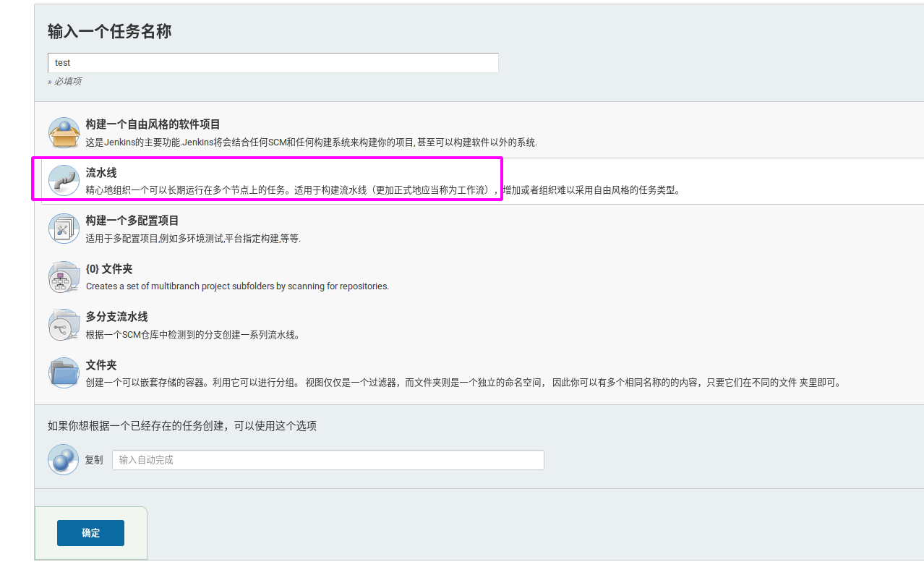This screenshot has height=562, width=924.
Task: Click the 输入一个任务名称 heading
Action: point(110,32)
